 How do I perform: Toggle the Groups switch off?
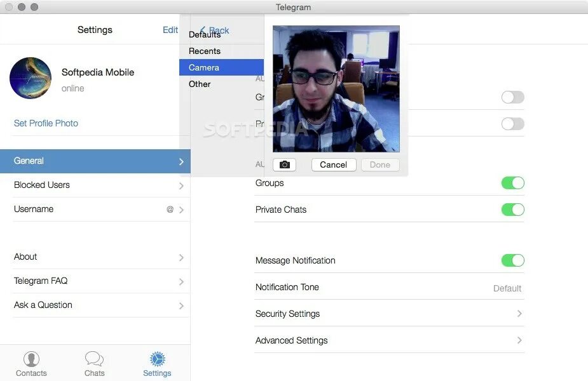click(x=512, y=183)
